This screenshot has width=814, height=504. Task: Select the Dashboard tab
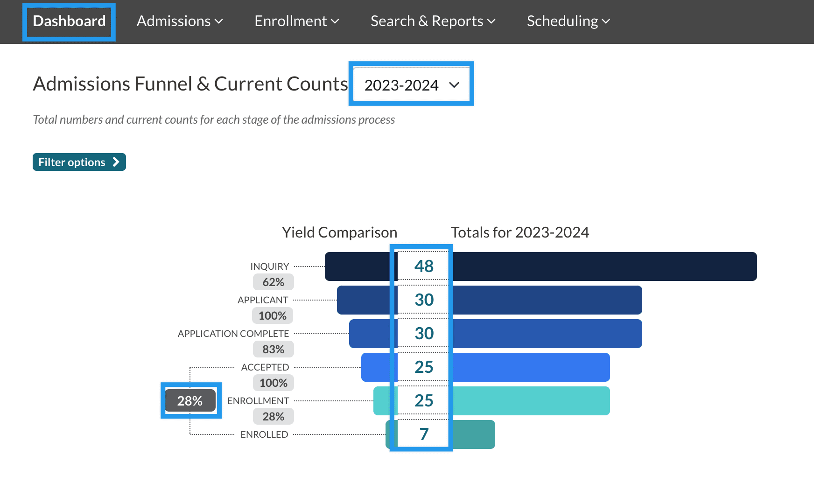pyautogui.click(x=68, y=21)
